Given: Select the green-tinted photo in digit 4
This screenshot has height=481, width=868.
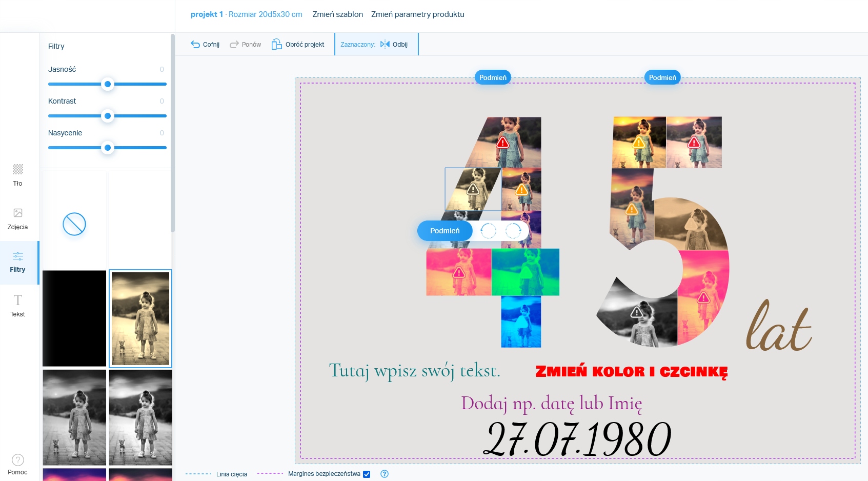Looking at the screenshot, I should (x=526, y=272).
